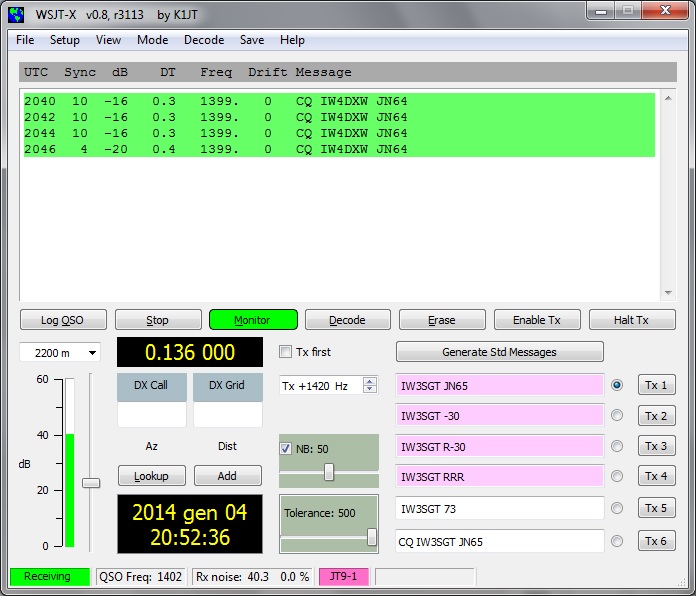The height and width of the screenshot is (596, 696).
Task: Click the WSJT-X globe icon in title bar
Action: click(x=16, y=14)
